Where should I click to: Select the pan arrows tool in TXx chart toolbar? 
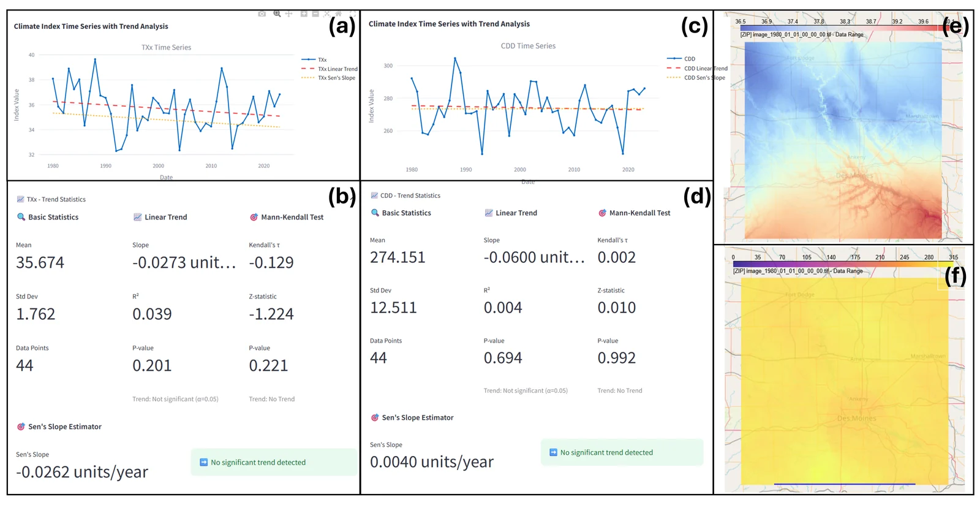(288, 13)
